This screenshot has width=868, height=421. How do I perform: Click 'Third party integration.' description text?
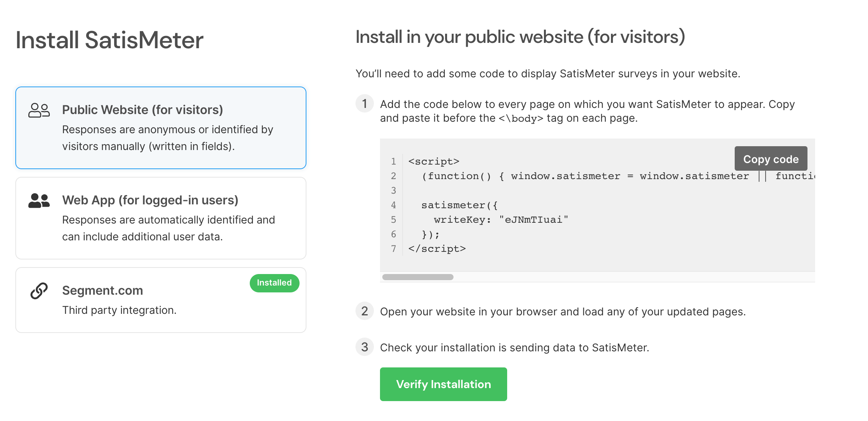coord(119,310)
